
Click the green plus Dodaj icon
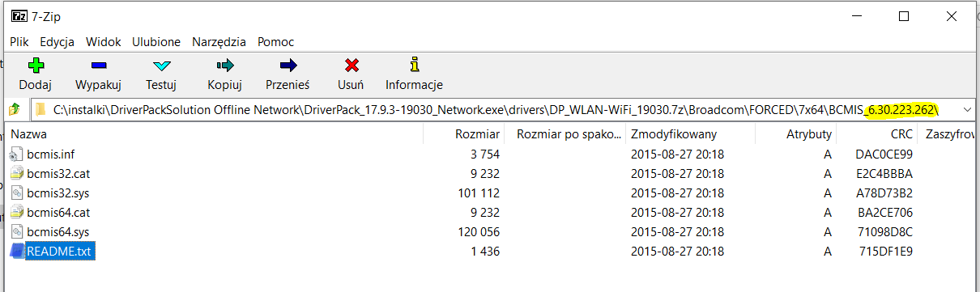[35, 66]
